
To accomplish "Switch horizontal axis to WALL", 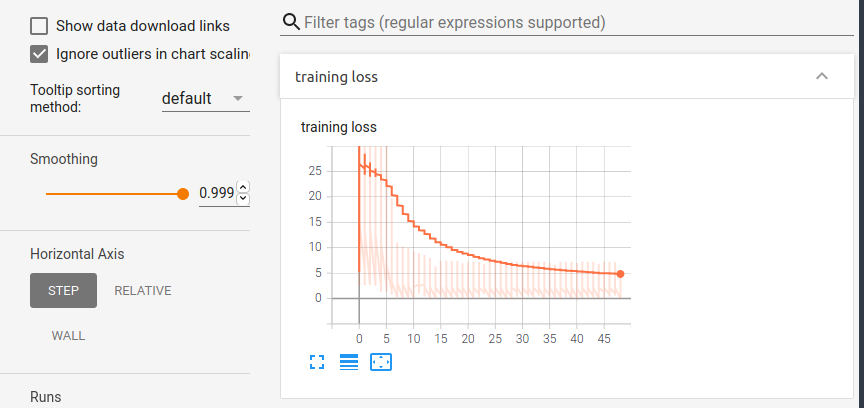I will point(68,336).
